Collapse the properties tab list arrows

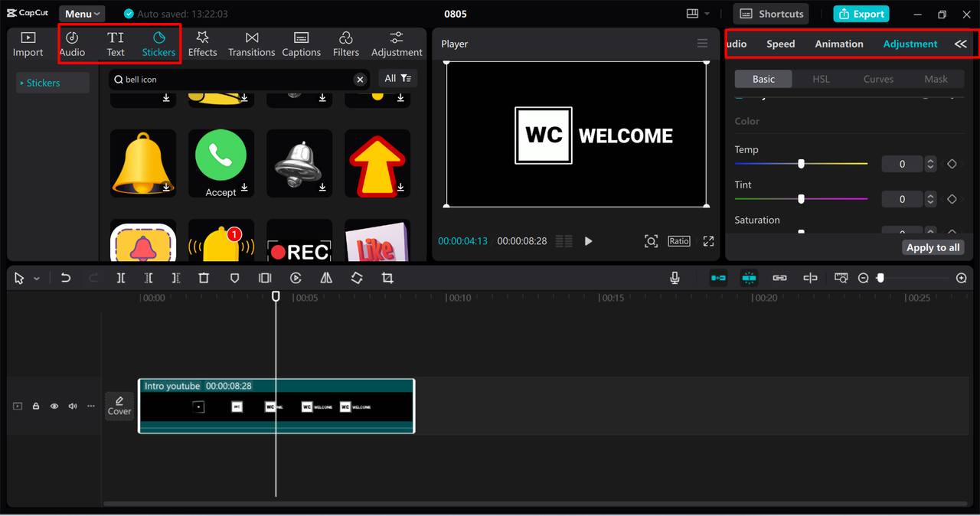(x=960, y=44)
